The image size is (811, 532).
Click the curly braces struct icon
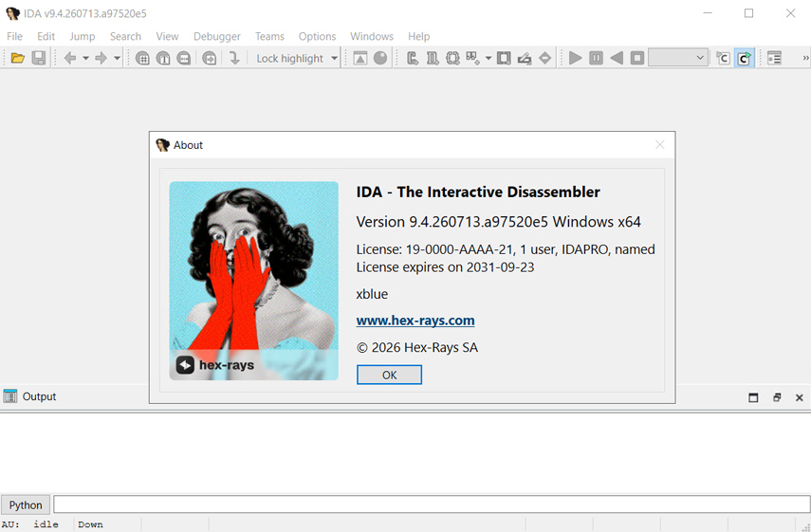click(x=452, y=58)
